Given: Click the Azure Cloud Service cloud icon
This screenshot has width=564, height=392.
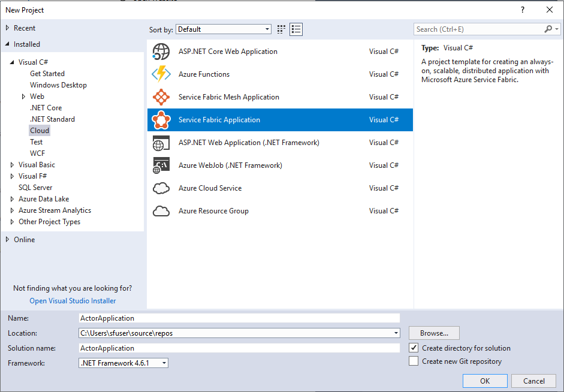Looking at the screenshot, I should (161, 188).
